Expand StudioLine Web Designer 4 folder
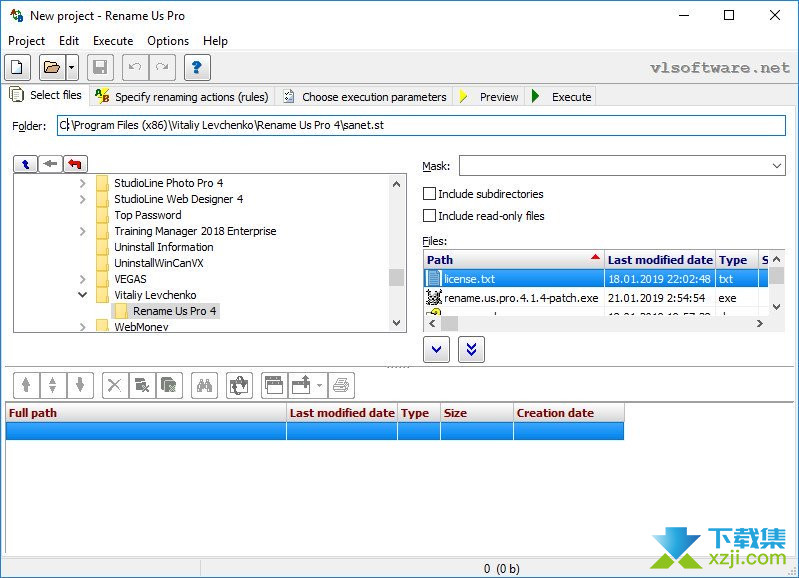 83,199
